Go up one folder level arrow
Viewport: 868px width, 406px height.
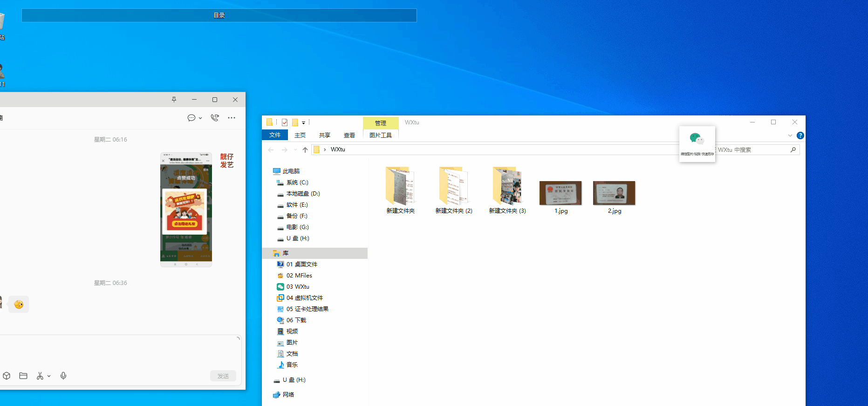(x=305, y=149)
